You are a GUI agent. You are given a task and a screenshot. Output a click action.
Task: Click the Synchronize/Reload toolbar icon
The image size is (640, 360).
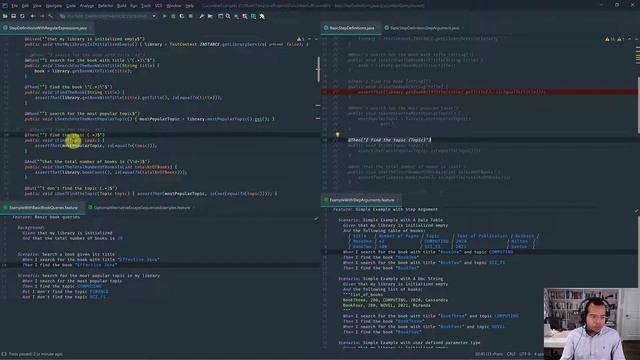pyautogui.click(x=22, y=16)
